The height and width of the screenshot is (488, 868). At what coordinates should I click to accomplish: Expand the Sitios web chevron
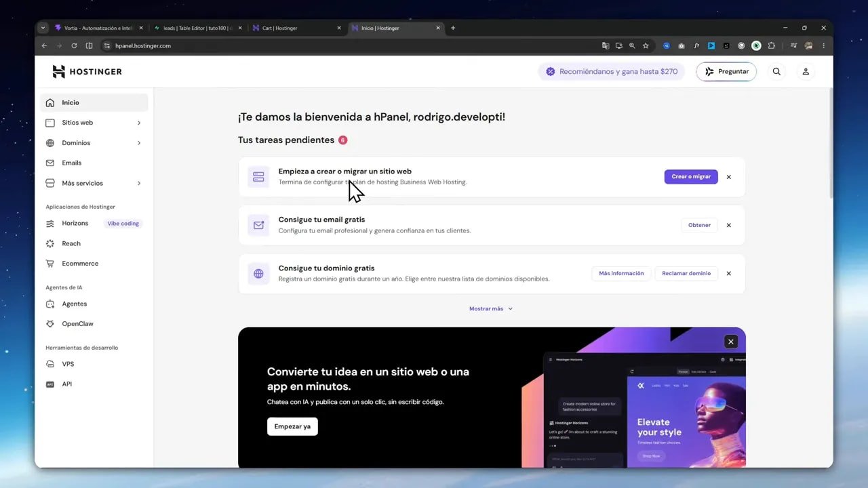coord(139,123)
